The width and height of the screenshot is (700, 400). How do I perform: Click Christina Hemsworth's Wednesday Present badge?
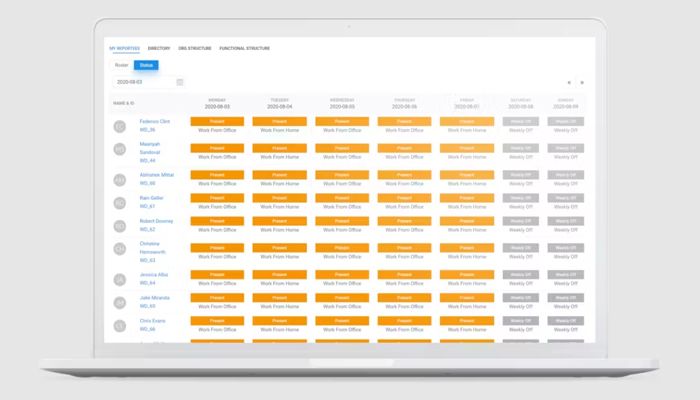click(342, 248)
